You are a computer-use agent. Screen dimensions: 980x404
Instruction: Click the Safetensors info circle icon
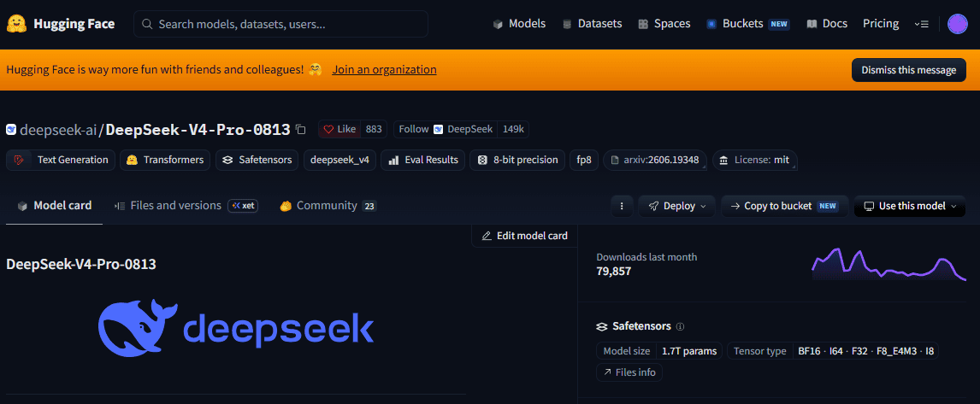[x=681, y=326]
